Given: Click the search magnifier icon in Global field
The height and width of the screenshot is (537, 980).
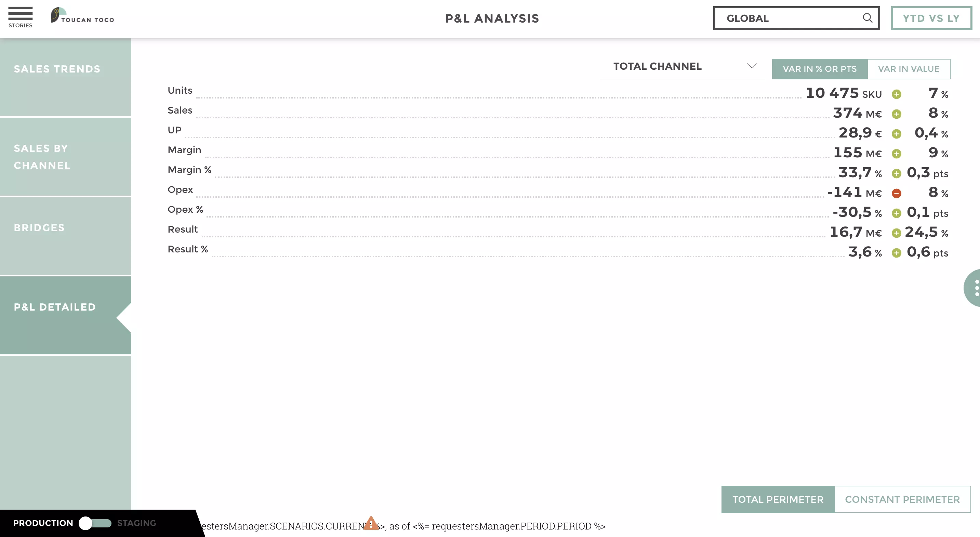Looking at the screenshot, I should click(868, 18).
